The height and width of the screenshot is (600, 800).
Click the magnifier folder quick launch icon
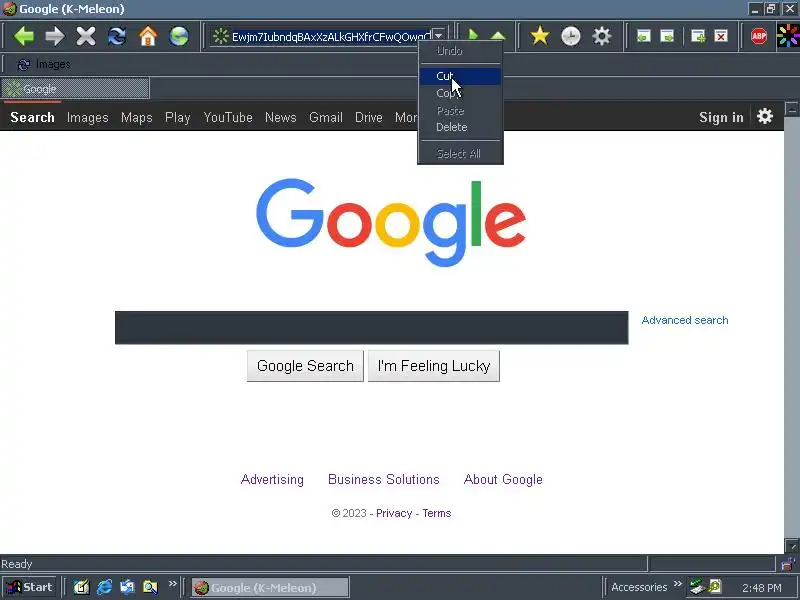click(x=150, y=587)
